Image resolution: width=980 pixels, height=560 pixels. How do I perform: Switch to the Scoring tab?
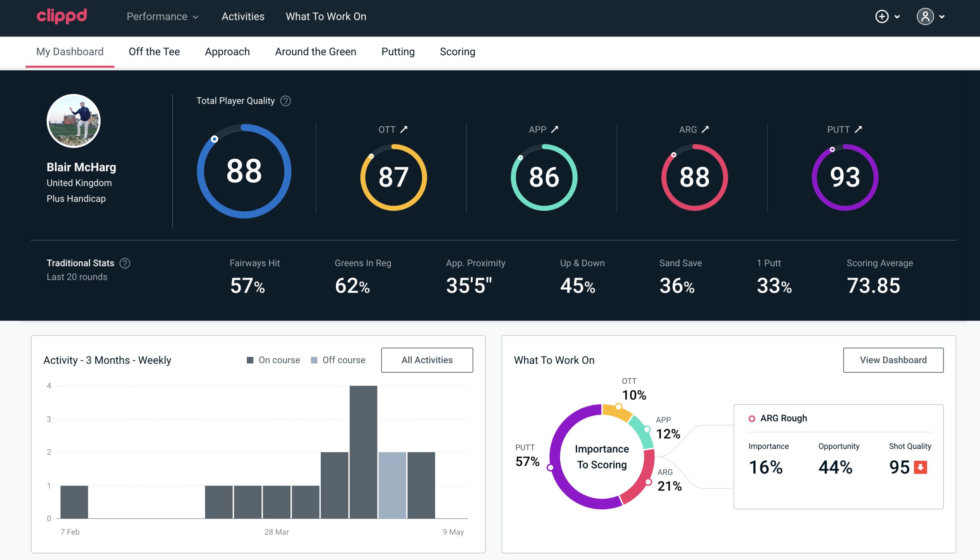coord(458,51)
